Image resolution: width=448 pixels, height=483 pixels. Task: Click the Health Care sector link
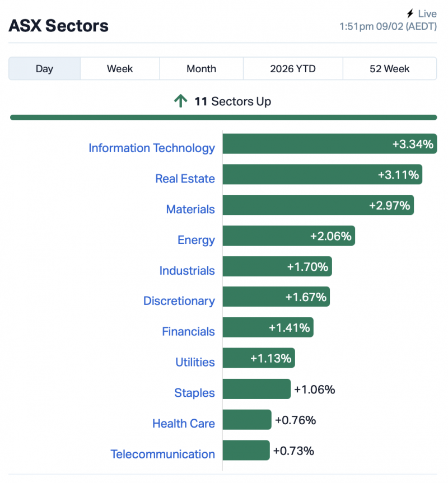pyautogui.click(x=184, y=424)
